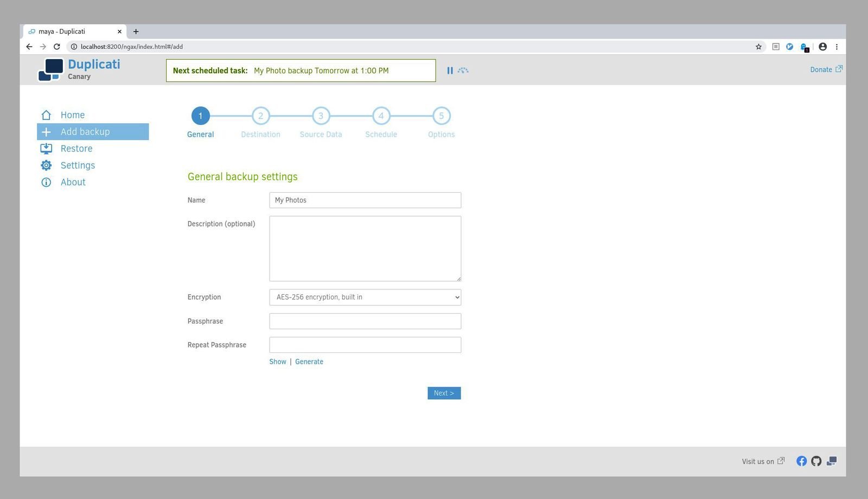Open the Options step circle
This screenshot has width=868, height=499.
click(441, 116)
